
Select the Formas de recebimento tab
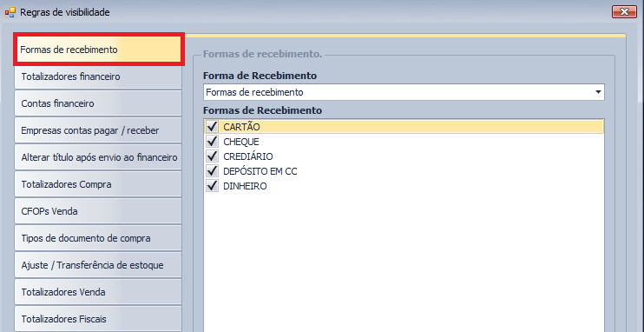pos(99,50)
